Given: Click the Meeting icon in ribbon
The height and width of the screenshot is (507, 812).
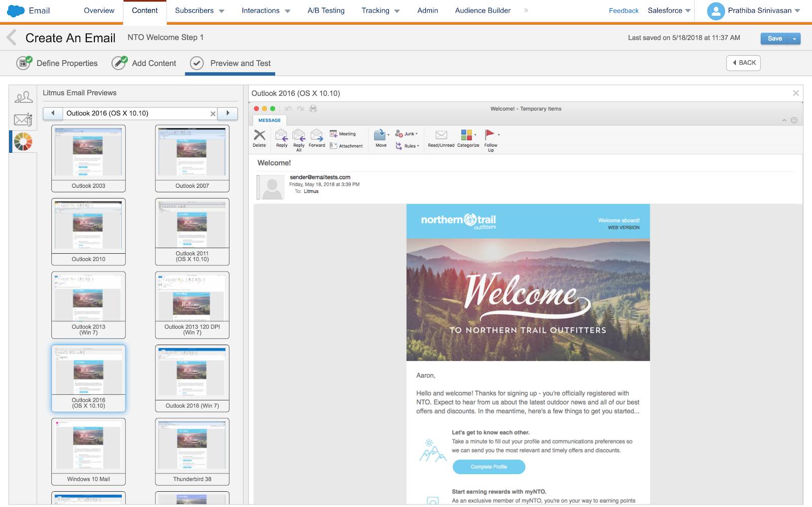Looking at the screenshot, I should (x=333, y=133).
